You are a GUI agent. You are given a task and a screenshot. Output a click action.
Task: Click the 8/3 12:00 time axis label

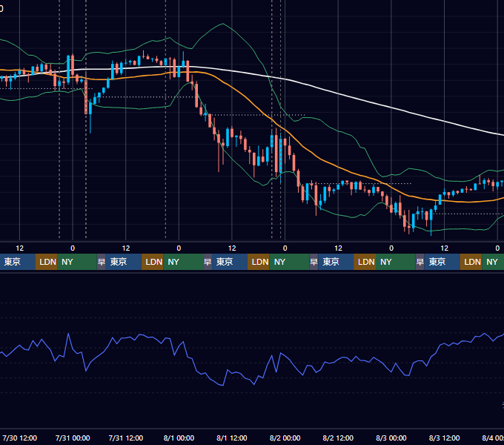[444, 438]
